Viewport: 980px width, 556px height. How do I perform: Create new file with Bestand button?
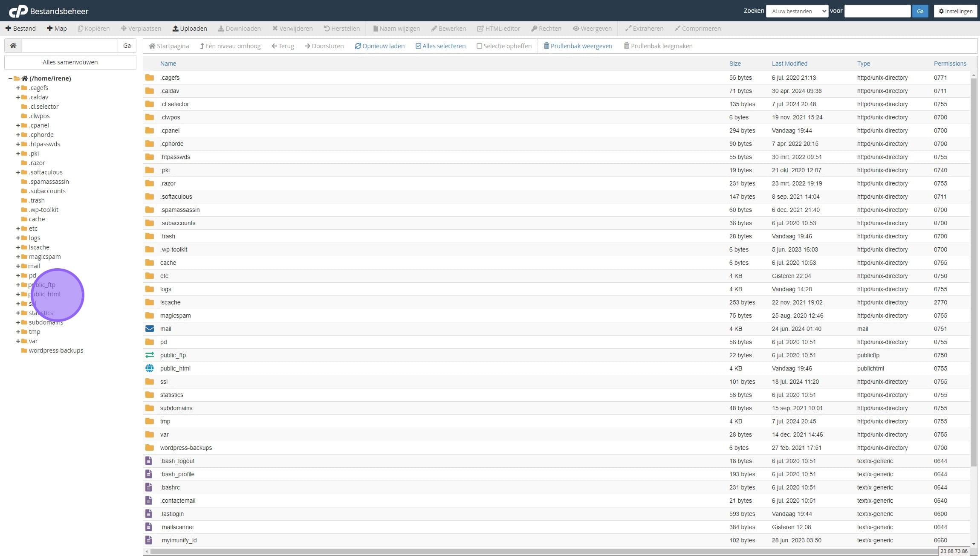[x=20, y=29]
